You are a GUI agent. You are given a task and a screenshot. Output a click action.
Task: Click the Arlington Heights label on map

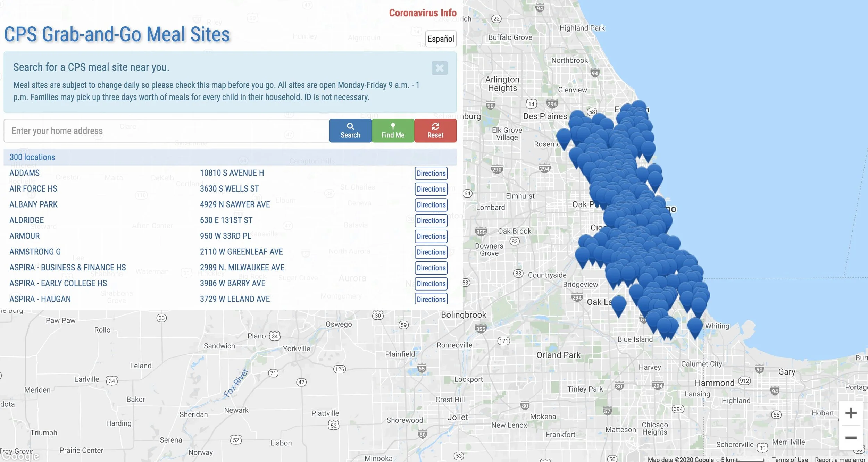click(x=502, y=84)
